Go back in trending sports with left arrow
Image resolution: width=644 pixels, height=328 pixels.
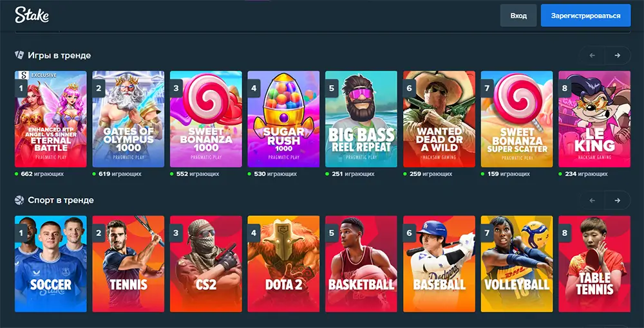click(592, 200)
